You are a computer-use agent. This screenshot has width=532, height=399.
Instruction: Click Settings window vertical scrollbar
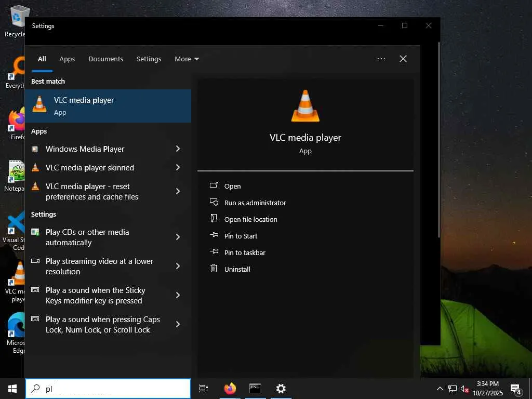click(439, 140)
